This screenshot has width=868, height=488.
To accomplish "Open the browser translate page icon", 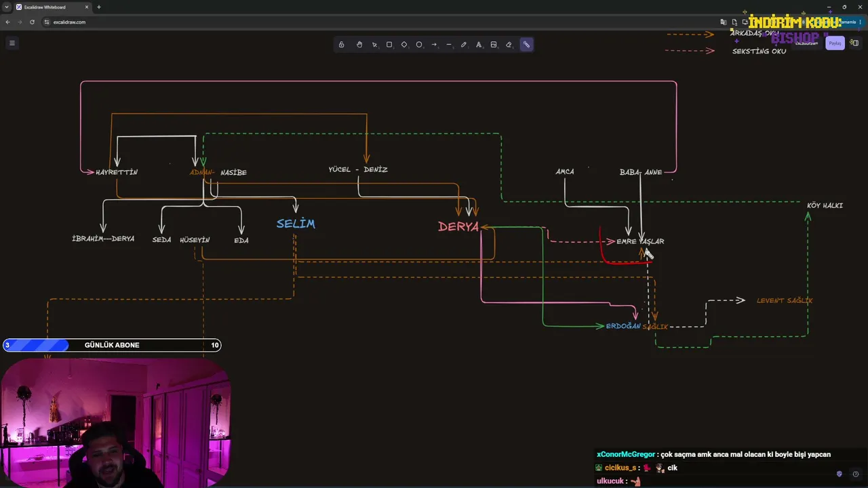I will 724,22.
